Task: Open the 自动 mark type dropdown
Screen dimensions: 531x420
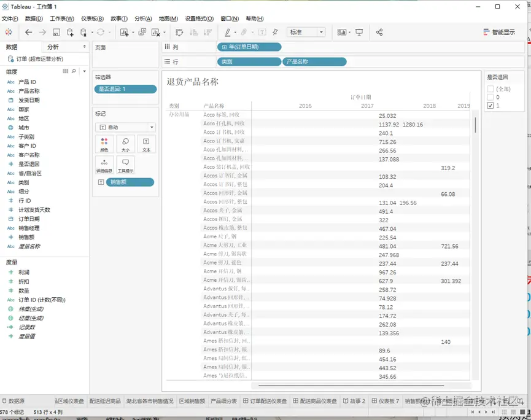Action: point(125,127)
